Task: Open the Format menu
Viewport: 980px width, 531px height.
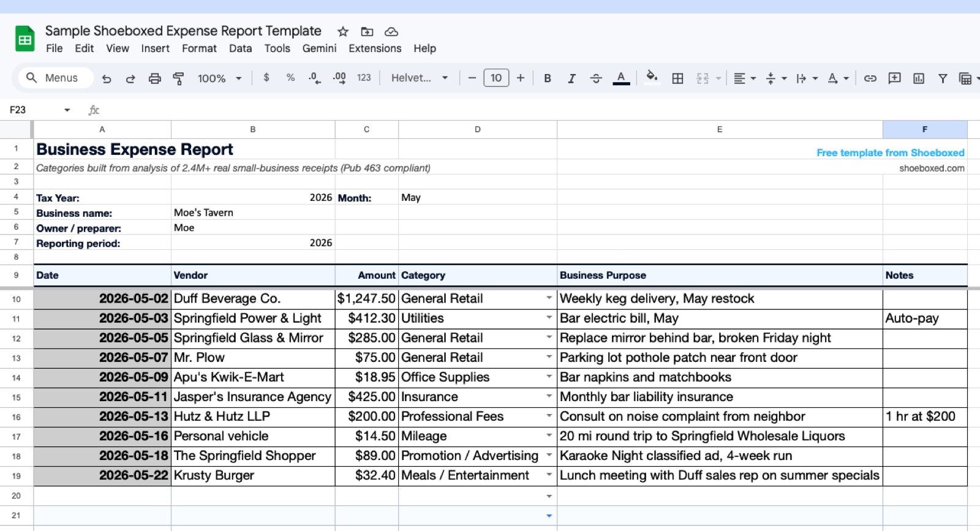Action: coord(200,48)
